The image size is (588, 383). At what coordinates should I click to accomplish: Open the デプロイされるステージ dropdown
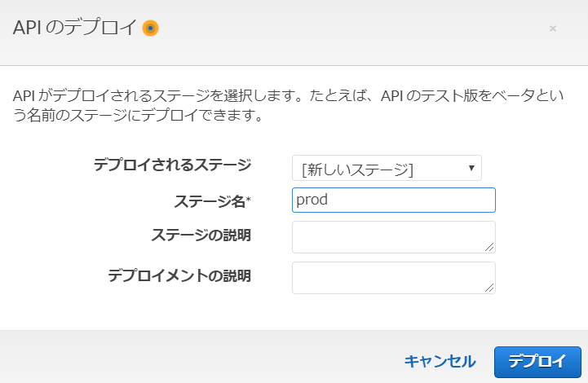[x=387, y=169]
